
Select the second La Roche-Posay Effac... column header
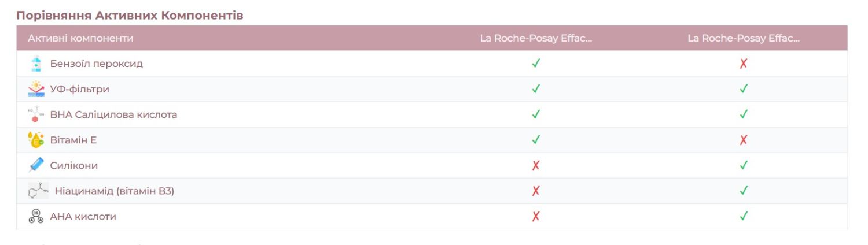pos(744,38)
